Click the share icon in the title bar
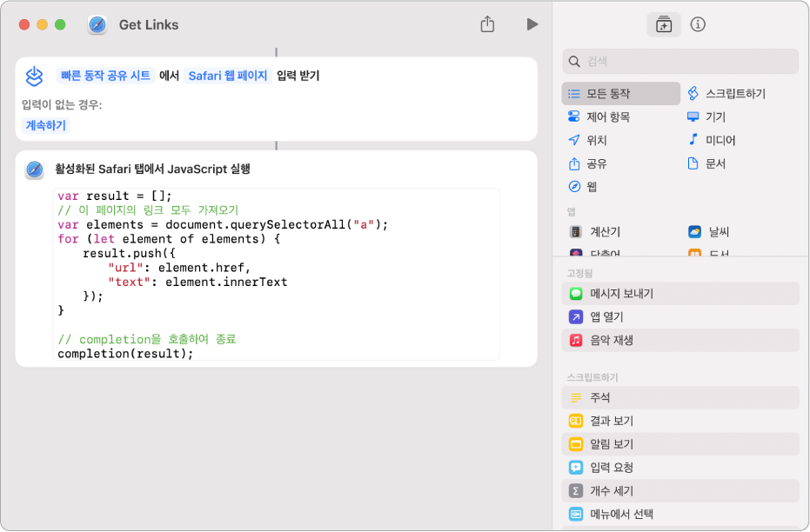The height and width of the screenshot is (532, 810). click(487, 24)
